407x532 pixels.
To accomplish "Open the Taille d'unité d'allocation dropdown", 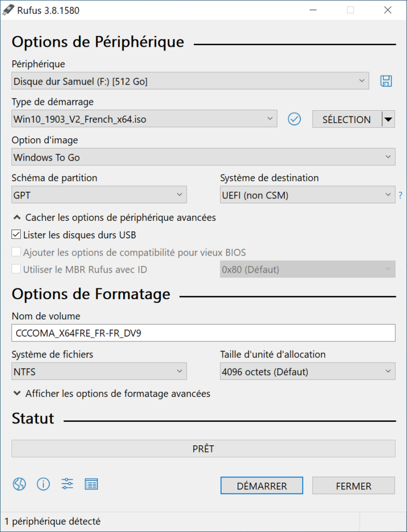I will click(x=308, y=371).
